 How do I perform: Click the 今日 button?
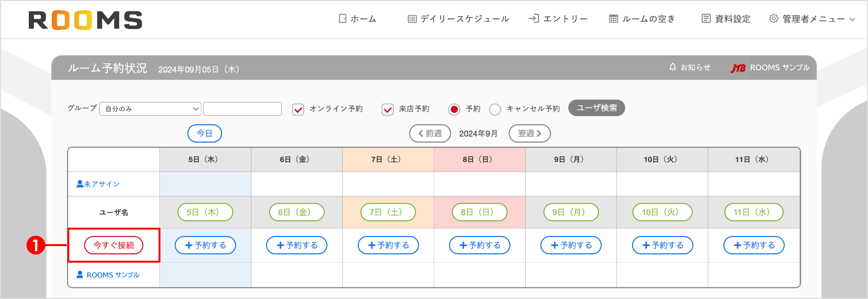coord(204,133)
